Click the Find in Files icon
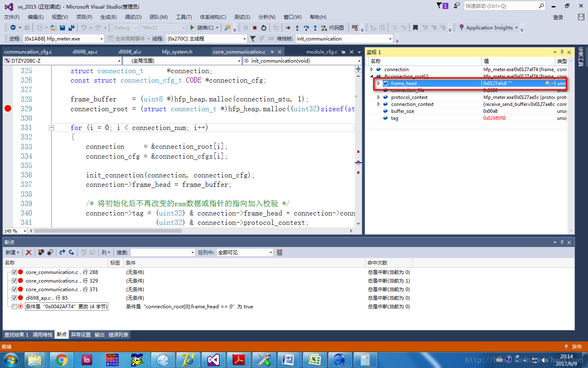 tap(227, 27)
